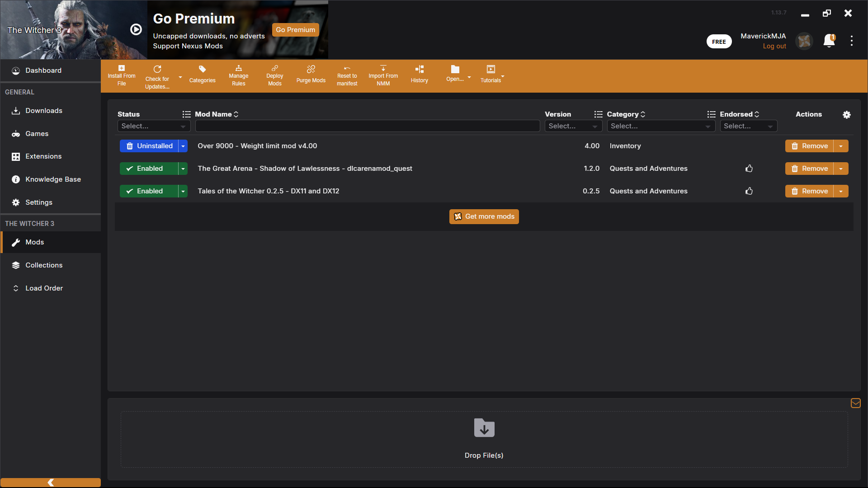Go to Dashboard in sidebar
The width and height of the screenshot is (868, 488).
point(50,70)
